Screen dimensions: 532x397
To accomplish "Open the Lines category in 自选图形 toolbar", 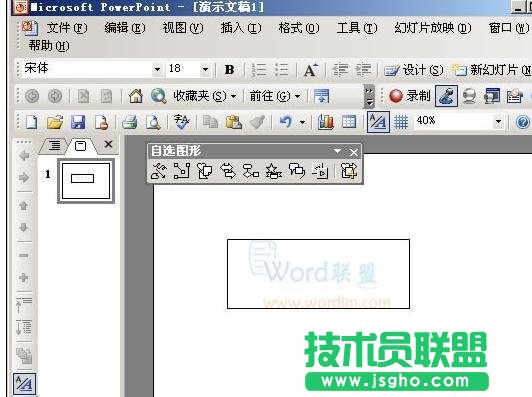I will tap(158, 171).
